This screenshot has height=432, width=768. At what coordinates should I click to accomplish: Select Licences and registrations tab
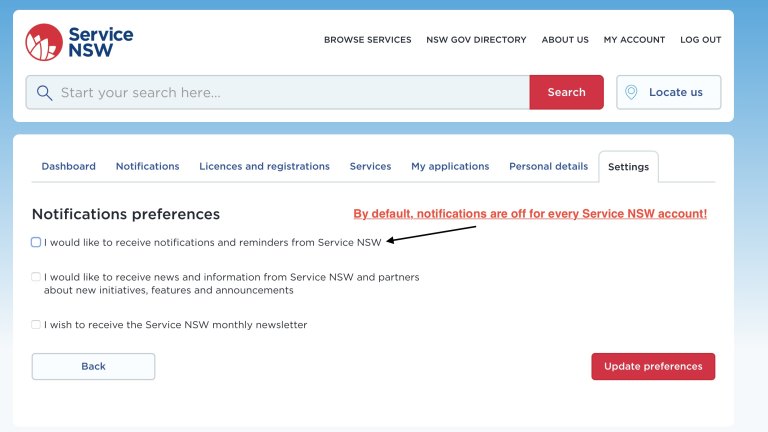264,167
